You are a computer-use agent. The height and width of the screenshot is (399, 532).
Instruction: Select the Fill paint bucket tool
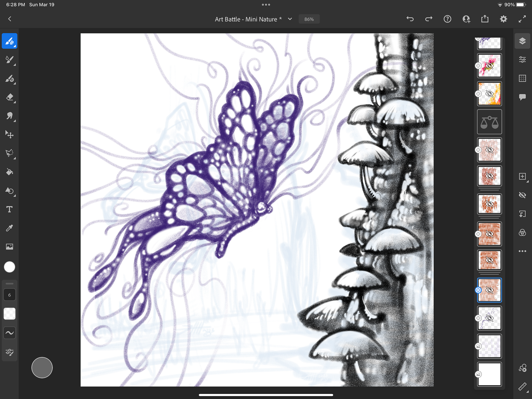coord(9,172)
